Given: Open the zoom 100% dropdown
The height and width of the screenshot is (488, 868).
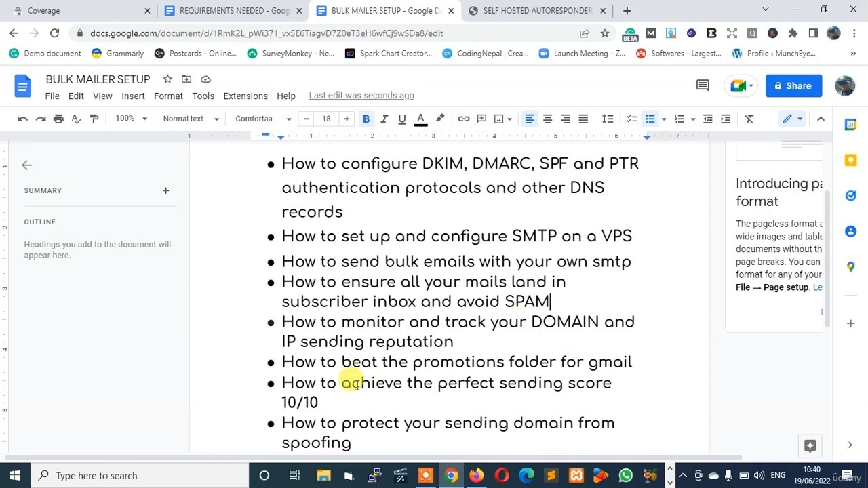Looking at the screenshot, I should pos(131,119).
